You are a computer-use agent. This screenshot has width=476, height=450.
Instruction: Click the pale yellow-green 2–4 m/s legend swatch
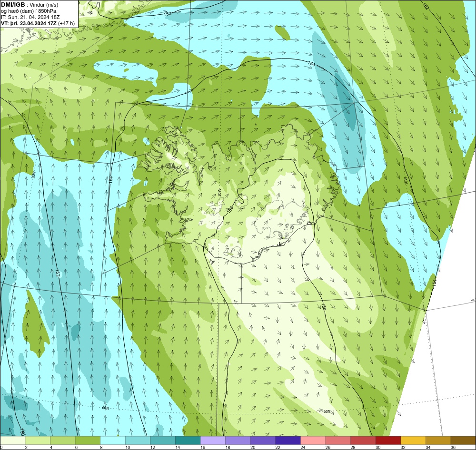38,440
